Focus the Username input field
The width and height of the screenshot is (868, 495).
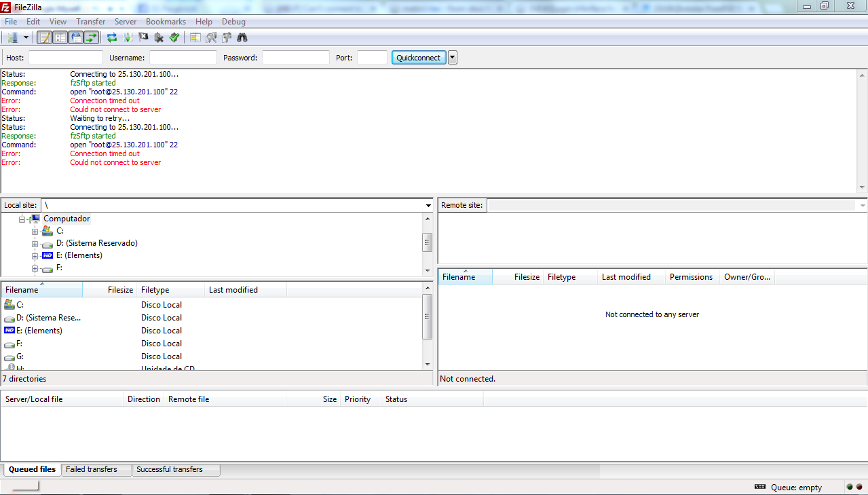coord(183,58)
